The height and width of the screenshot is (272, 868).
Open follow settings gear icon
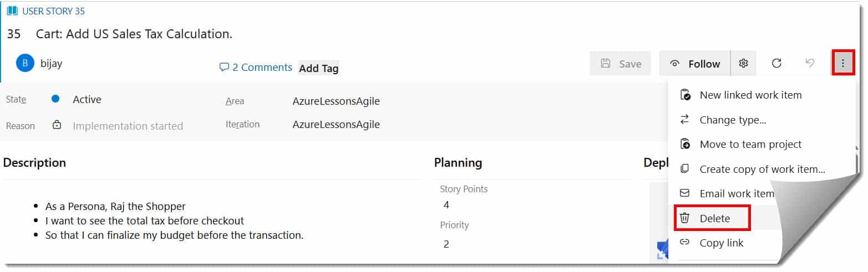[743, 63]
